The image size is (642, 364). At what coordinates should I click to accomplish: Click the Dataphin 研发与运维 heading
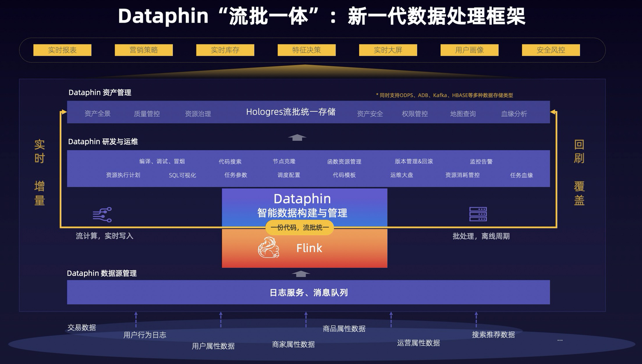[103, 142]
